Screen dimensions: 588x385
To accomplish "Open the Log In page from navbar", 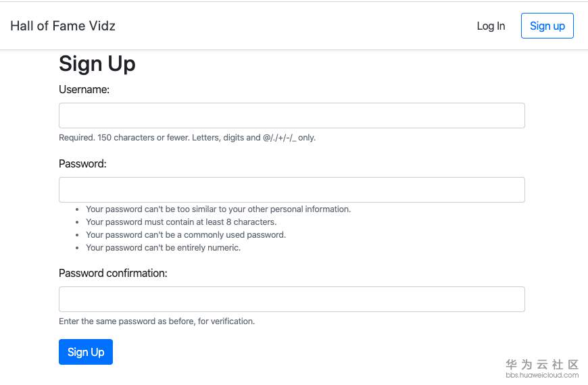I will 491,26.
